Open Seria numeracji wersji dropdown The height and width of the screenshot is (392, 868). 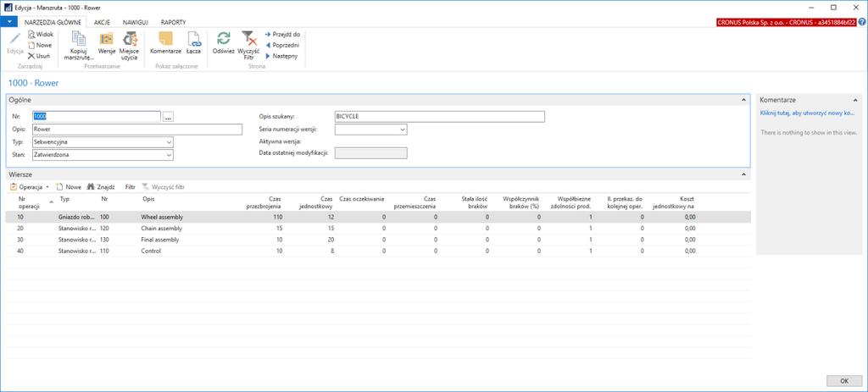coord(403,130)
